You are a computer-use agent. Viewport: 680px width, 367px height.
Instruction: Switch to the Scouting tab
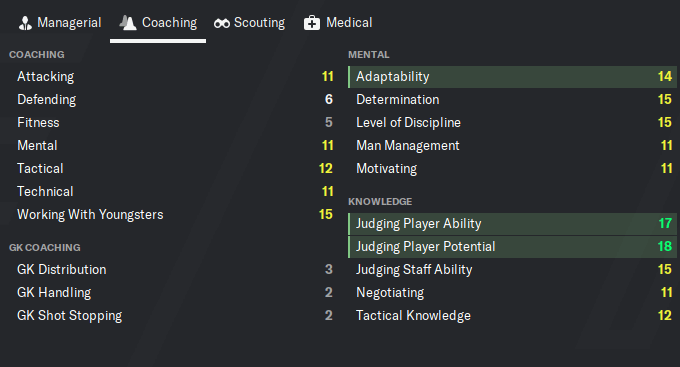pyautogui.click(x=249, y=23)
